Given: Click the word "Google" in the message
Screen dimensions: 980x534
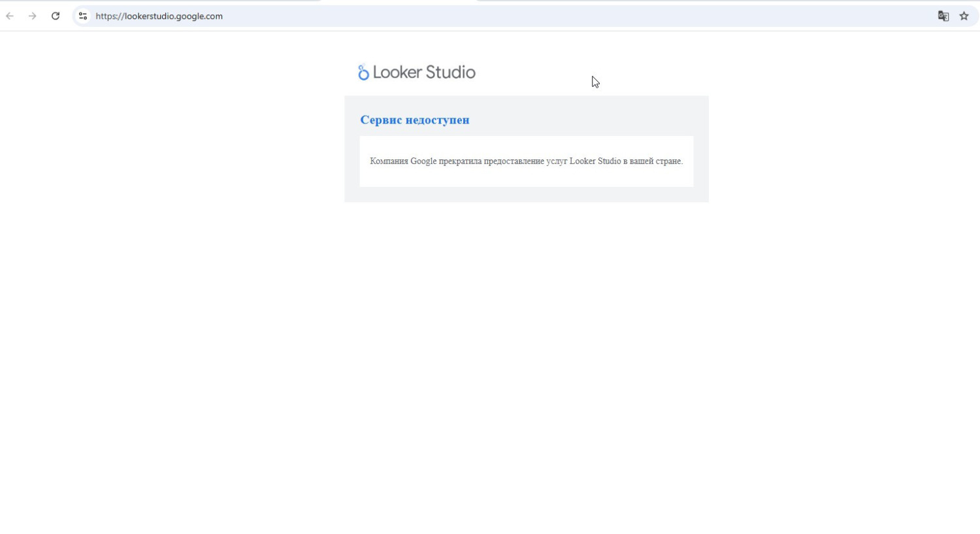Looking at the screenshot, I should pyautogui.click(x=423, y=161).
